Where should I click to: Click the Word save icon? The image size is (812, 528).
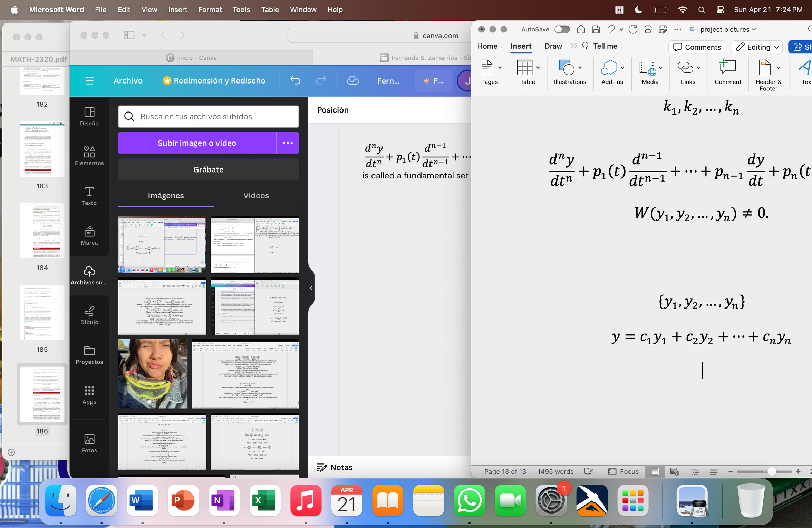[596, 29]
